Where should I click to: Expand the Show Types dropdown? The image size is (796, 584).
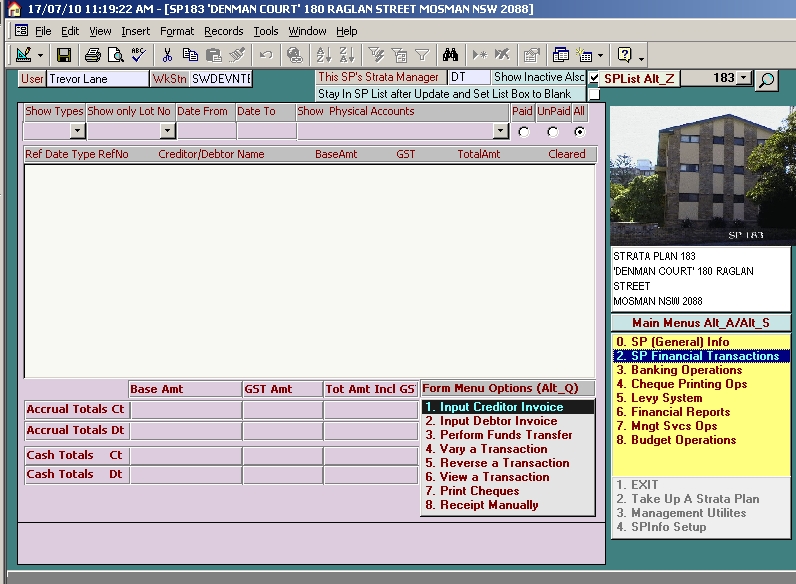coord(77,131)
